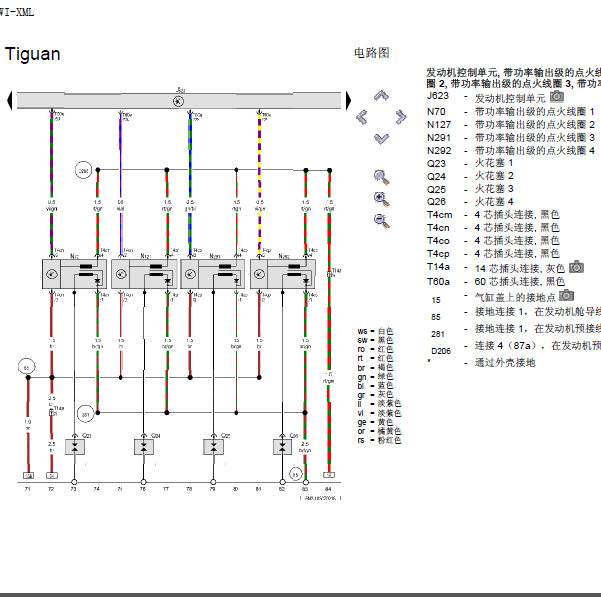Click the 'gn - 绿色' color code entry
Screen dimensions: 601x597
tap(375, 376)
